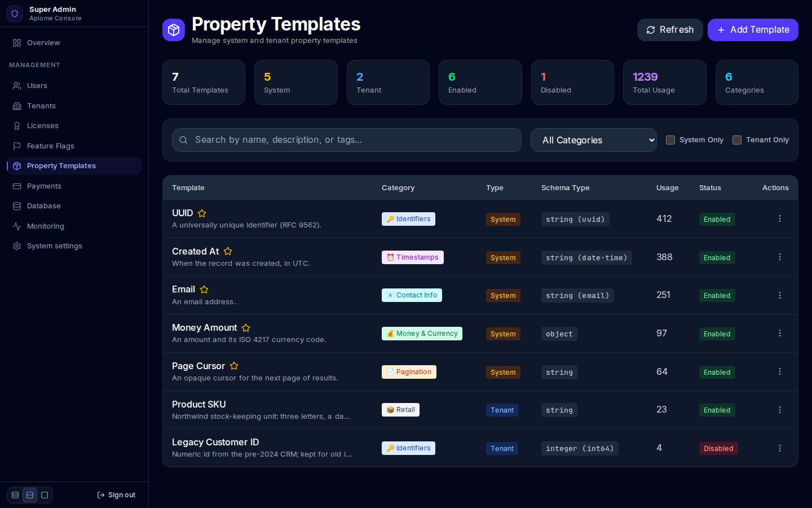The image size is (812, 508).
Task: Click the Total Usage stat card
Action: [x=664, y=82]
